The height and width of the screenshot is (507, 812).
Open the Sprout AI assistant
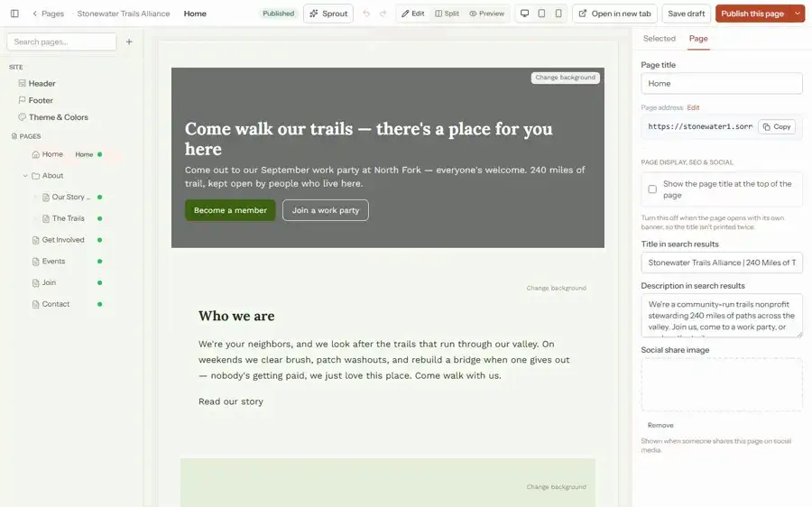pos(328,14)
